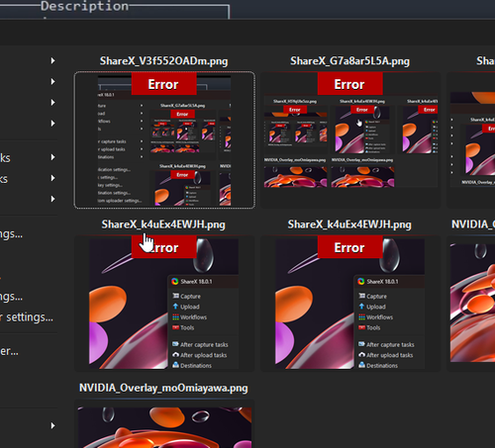
Task: Click the Error badge on ShareX_V3f552OADm.png
Action: (163, 84)
